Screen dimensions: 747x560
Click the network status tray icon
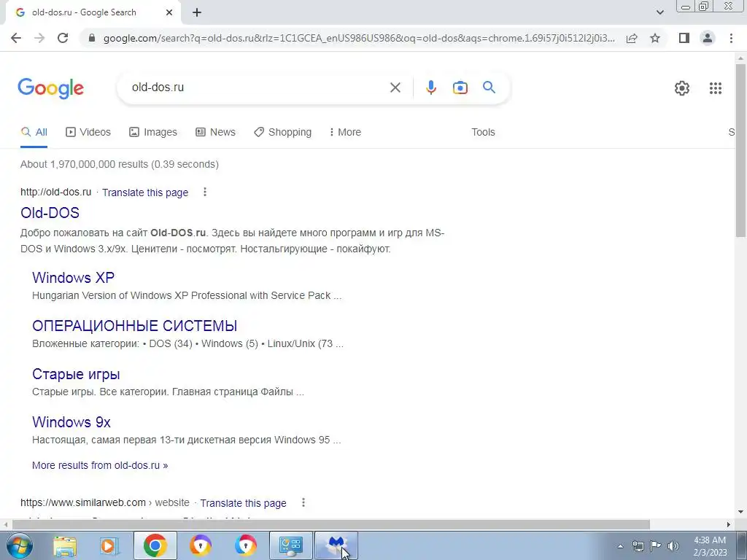tap(638, 546)
